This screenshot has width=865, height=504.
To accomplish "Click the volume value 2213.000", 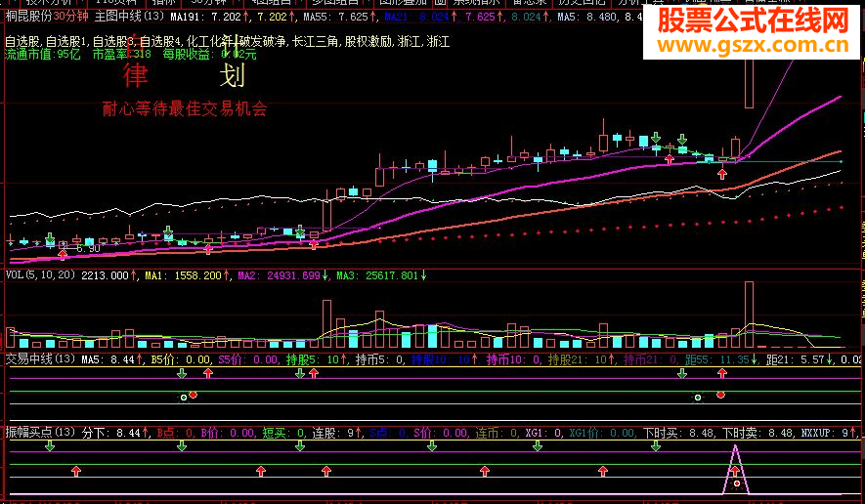I will (105, 275).
